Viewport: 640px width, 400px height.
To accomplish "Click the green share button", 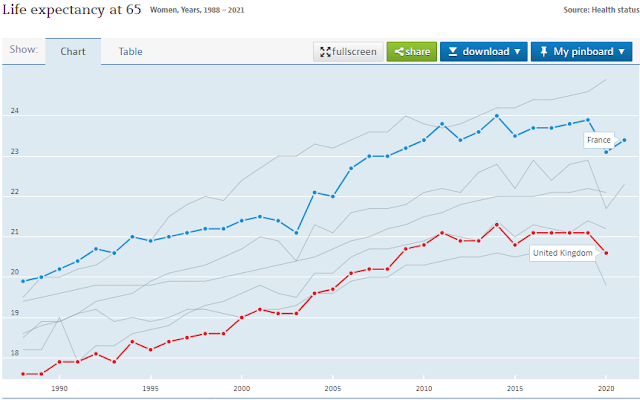I will (x=412, y=52).
